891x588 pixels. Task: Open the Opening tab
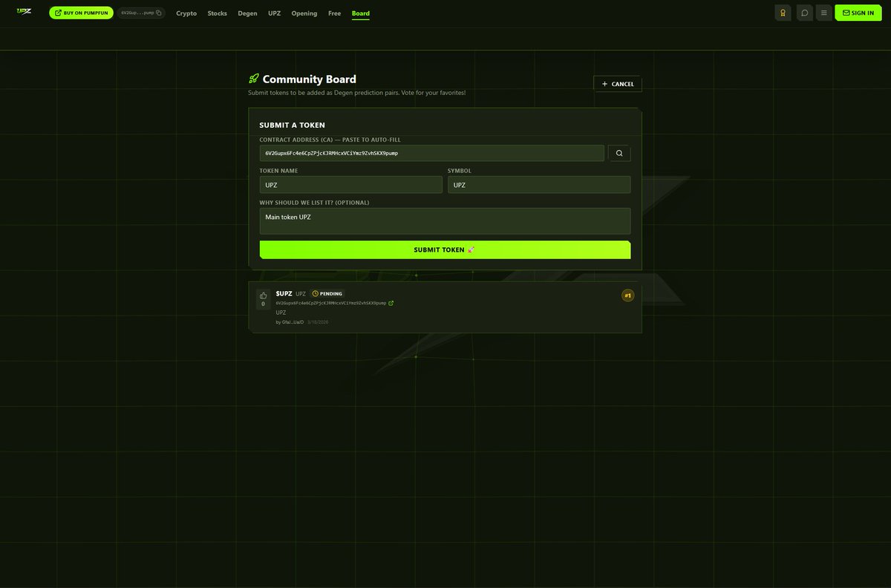pyautogui.click(x=304, y=13)
